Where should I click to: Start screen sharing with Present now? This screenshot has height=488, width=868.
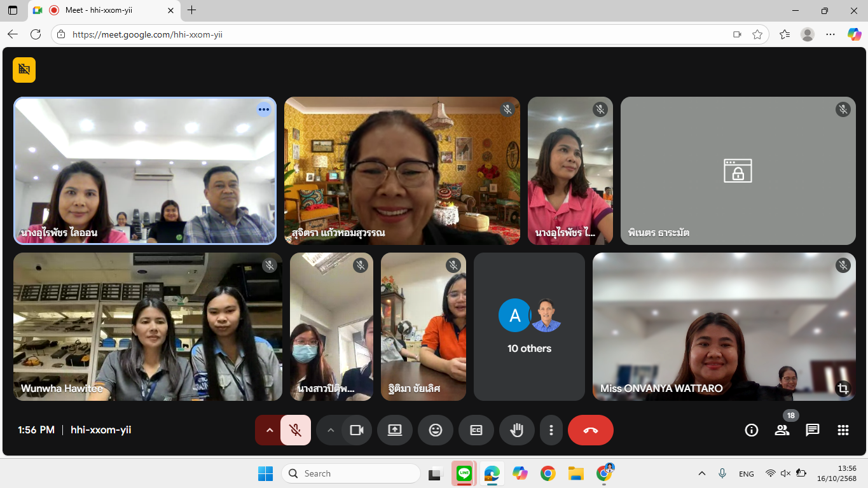click(x=394, y=430)
